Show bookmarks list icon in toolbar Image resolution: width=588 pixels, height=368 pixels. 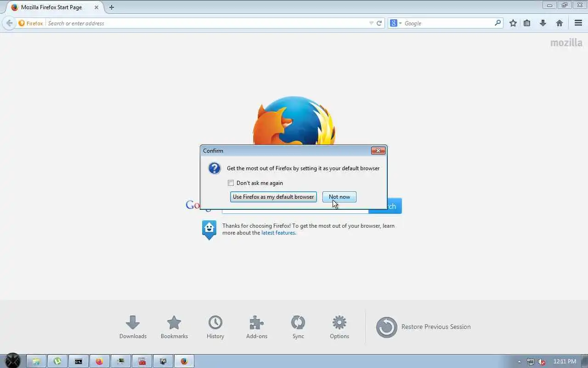tap(527, 23)
